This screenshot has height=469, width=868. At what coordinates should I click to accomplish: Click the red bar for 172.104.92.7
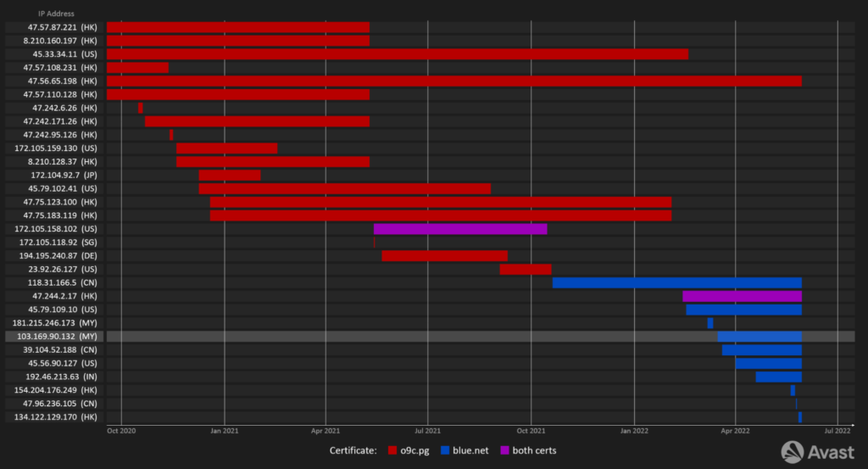(230, 175)
